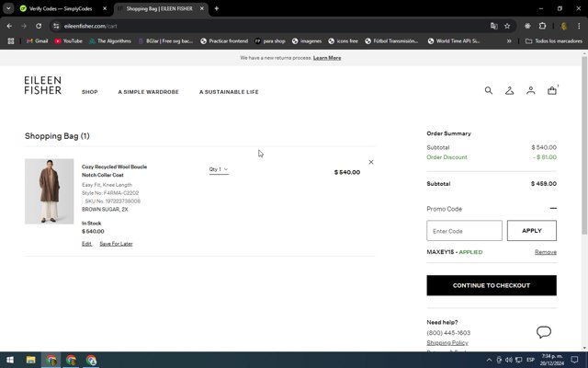The image size is (588, 368).
Task: Click the Learn More returns link
Action: tap(327, 58)
